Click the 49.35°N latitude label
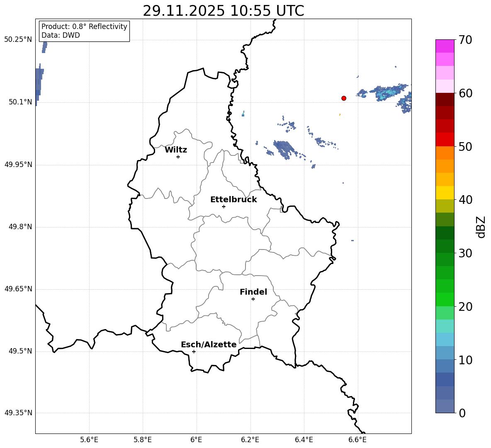The width and height of the screenshot is (491, 448). [18, 413]
